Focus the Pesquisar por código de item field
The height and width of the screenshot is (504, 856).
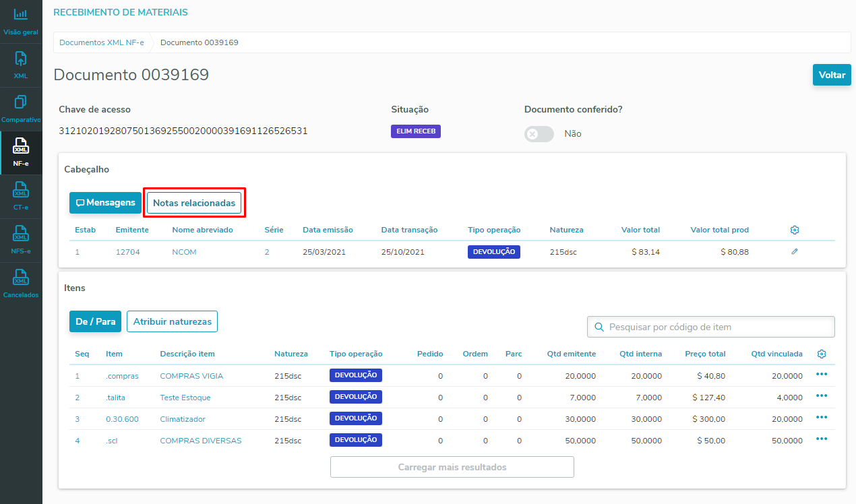pos(711,327)
